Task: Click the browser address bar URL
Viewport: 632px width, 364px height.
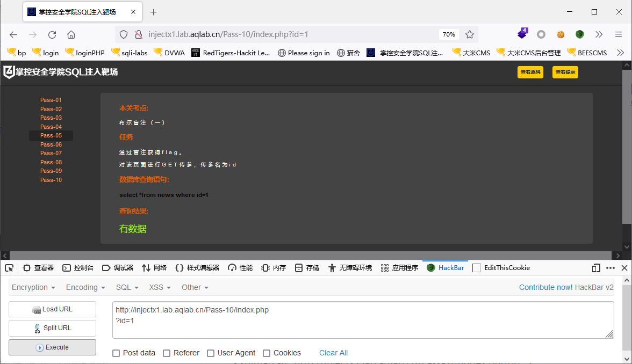Action: pyautogui.click(x=228, y=34)
